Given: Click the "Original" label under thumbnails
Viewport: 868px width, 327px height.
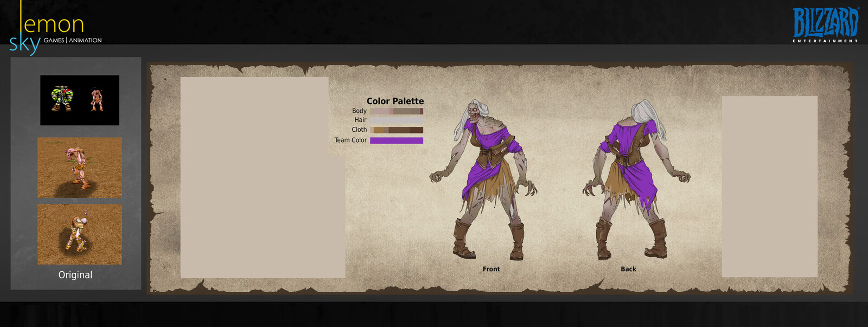Looking at the screenshot, I should pos(75,275).
